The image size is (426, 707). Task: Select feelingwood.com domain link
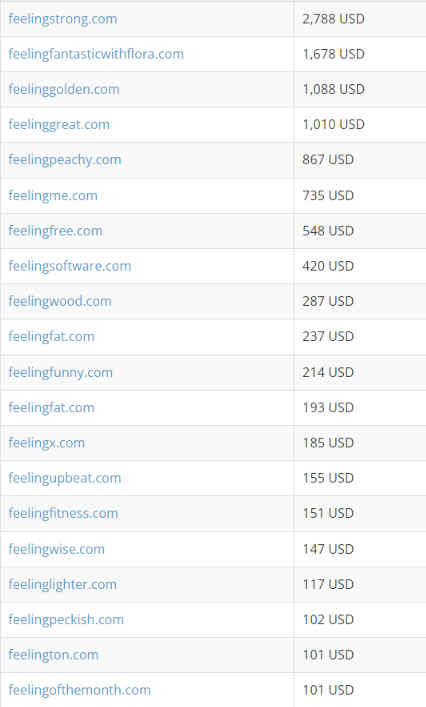tap(60, 301)
